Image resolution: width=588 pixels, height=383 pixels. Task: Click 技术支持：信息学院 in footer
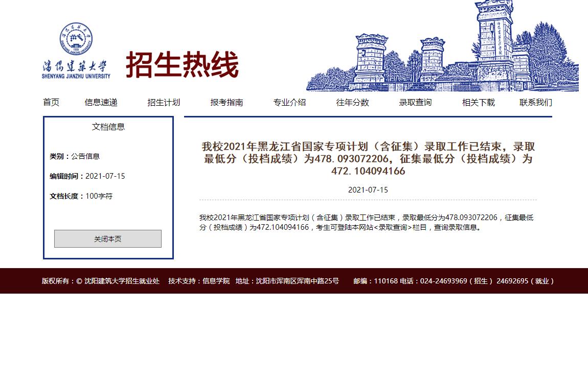tap(199, 281)
